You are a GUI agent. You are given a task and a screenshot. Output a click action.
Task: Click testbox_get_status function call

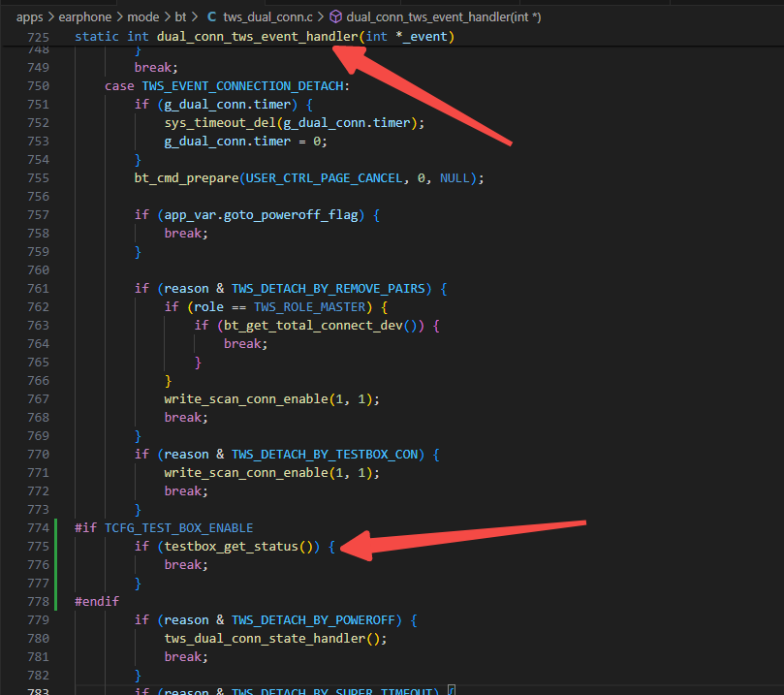click(x=231, y=547)
